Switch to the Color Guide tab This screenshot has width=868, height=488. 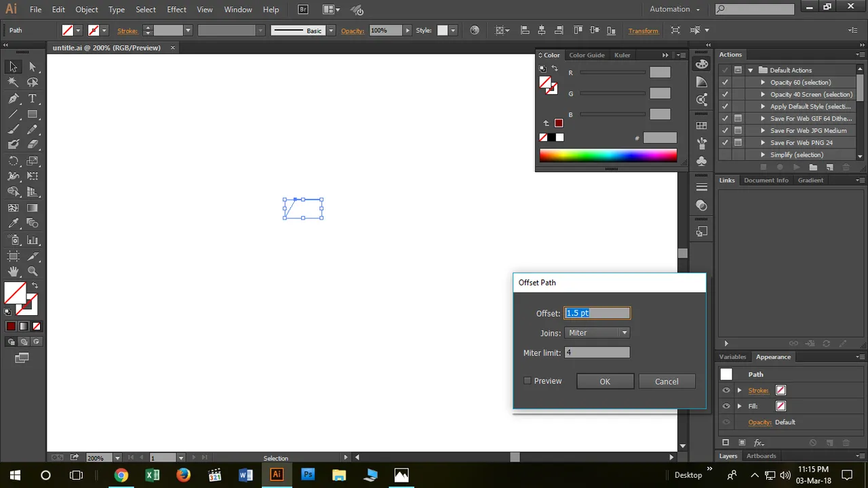coord(587,55)
